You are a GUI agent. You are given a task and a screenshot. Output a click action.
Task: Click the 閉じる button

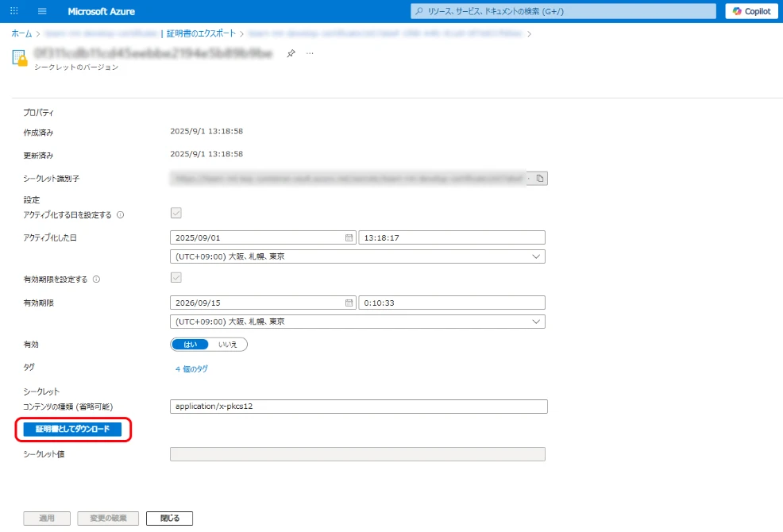point(170,519)
